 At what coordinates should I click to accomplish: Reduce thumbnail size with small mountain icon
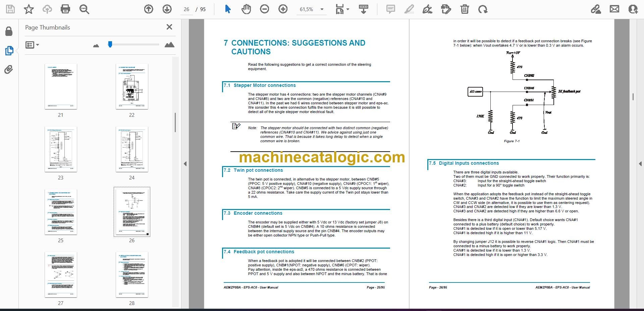coord(96,45)
